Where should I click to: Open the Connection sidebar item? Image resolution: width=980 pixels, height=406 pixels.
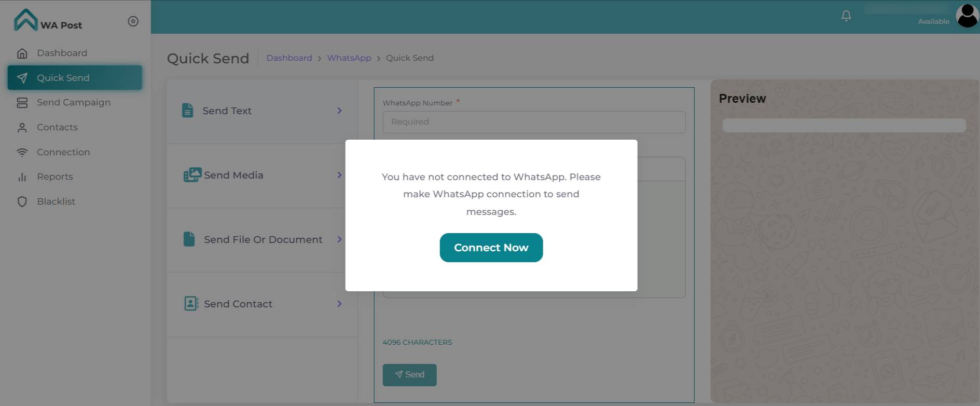(x=63, y=152)
